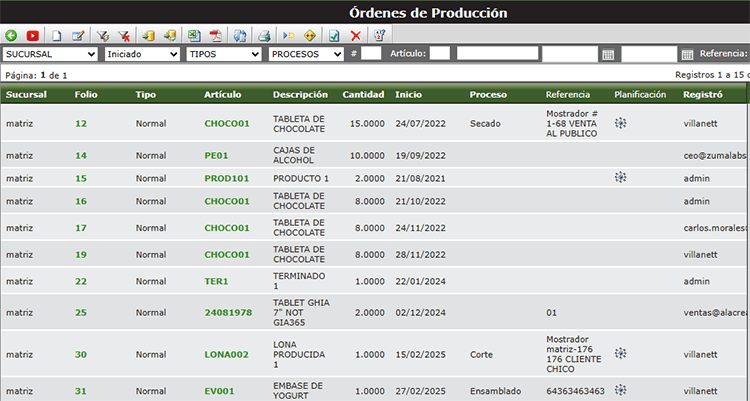Open folio 17 link
Viewport: 750px width, 401px height.
click(x=81, y=228)
